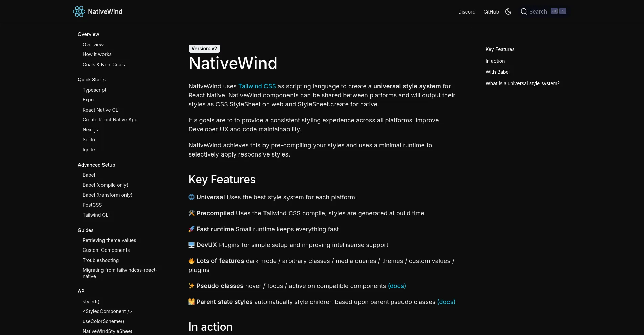
Task: Open the styled() API reference
Action: pos(91,301)
